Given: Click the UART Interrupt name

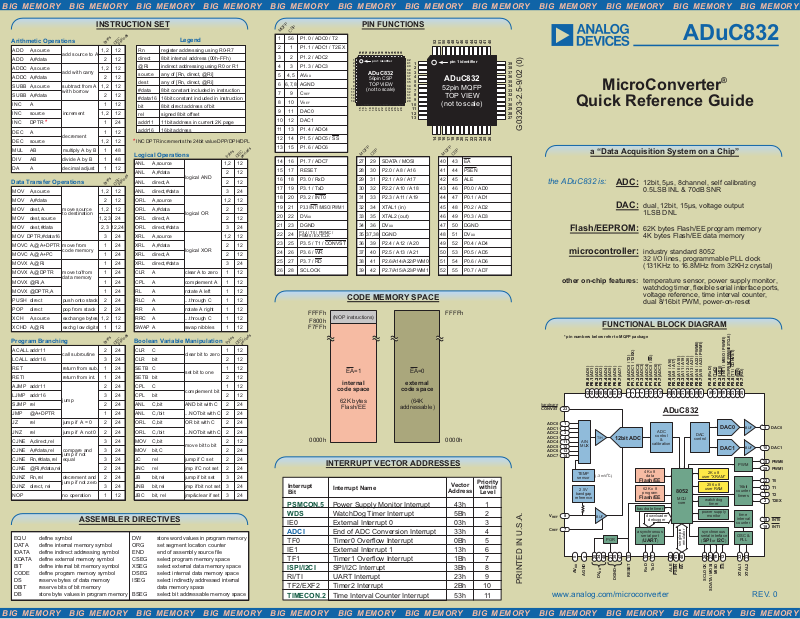Looking at the screenshot, I should (357, 576).
